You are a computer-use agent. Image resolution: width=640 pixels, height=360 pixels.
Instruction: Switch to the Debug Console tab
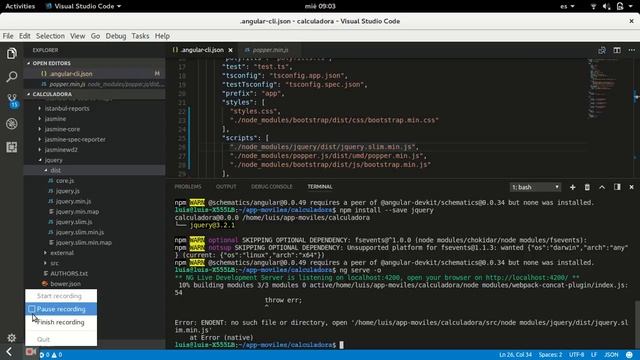click(x=272, y=187)
